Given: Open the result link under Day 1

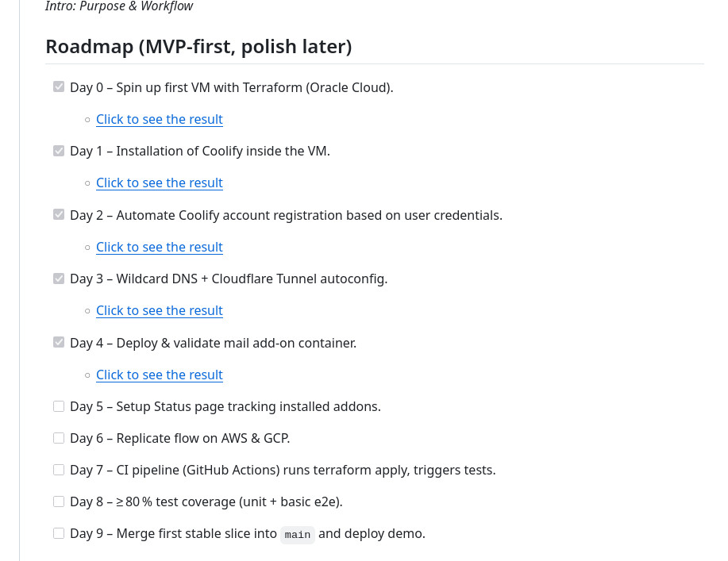Looking at the screenshot, I should (x=160, y=183).
